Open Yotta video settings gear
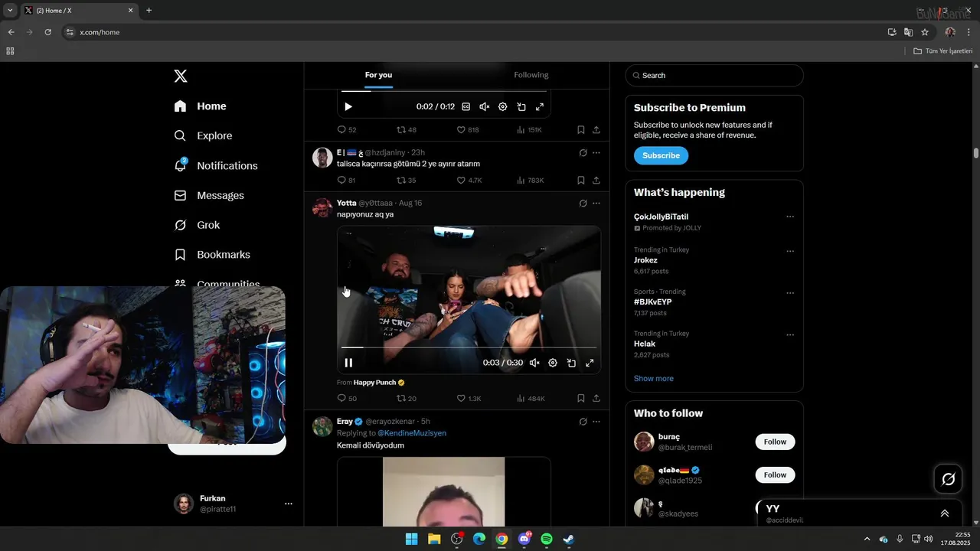 pos(553,363)
